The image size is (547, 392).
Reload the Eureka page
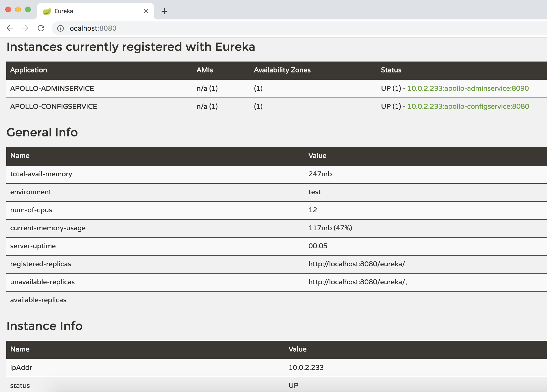(41, 28)
